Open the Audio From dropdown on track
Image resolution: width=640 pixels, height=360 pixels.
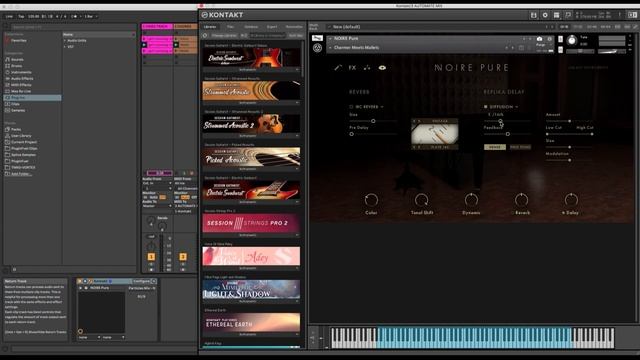(157, 184)
